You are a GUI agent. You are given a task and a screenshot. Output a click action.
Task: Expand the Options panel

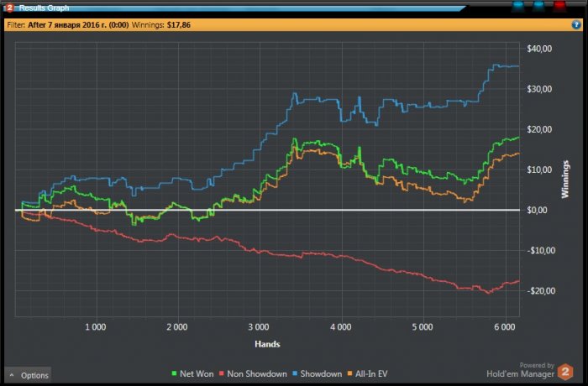(28, 375)
